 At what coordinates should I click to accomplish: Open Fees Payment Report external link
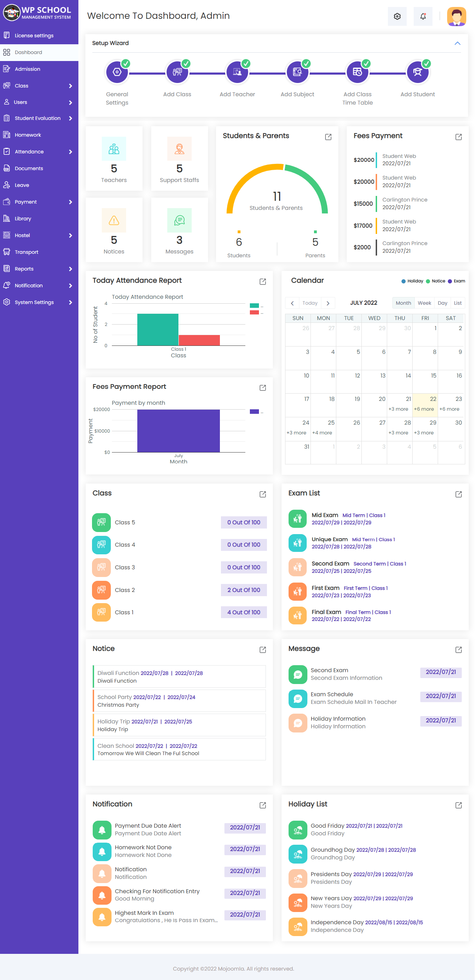263,388
